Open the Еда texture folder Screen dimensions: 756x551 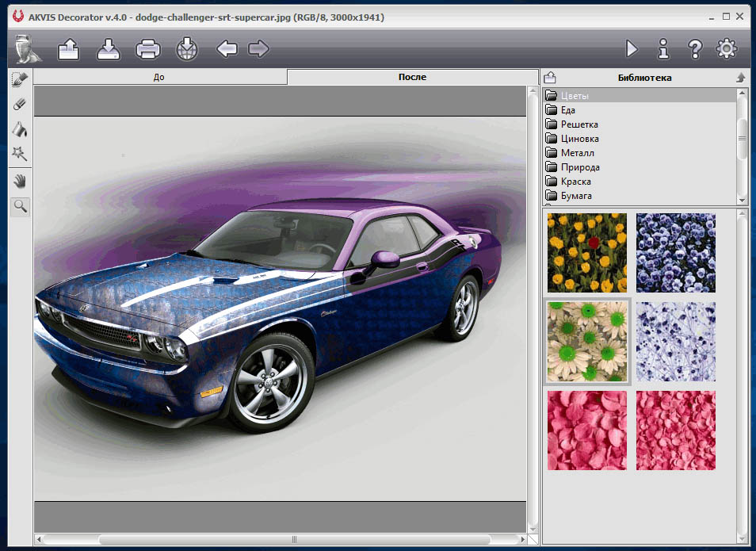(x=640, y=110)
